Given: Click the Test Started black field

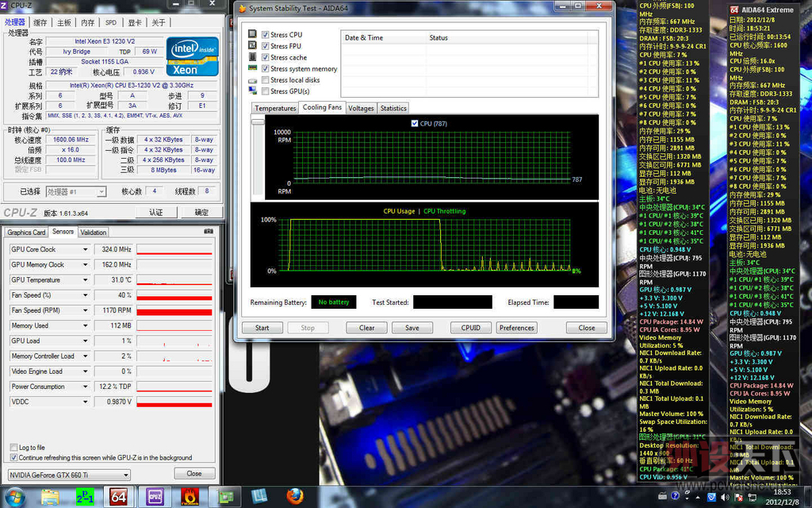Looking at the screenshot, I should pyautogui.click(x=452, y=302).
